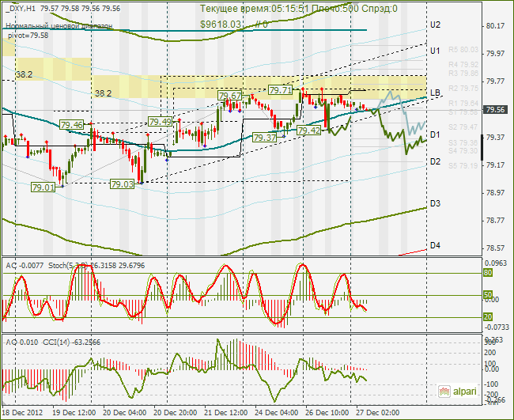The width and height of the screenshot is (514, 420).
Task: Click the 79.37 price label
Action: pos(265,138)
